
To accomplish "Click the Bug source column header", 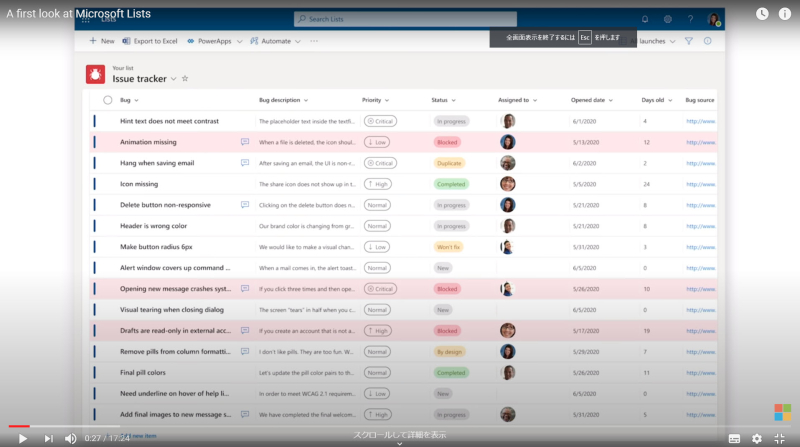I will (699, 100).
